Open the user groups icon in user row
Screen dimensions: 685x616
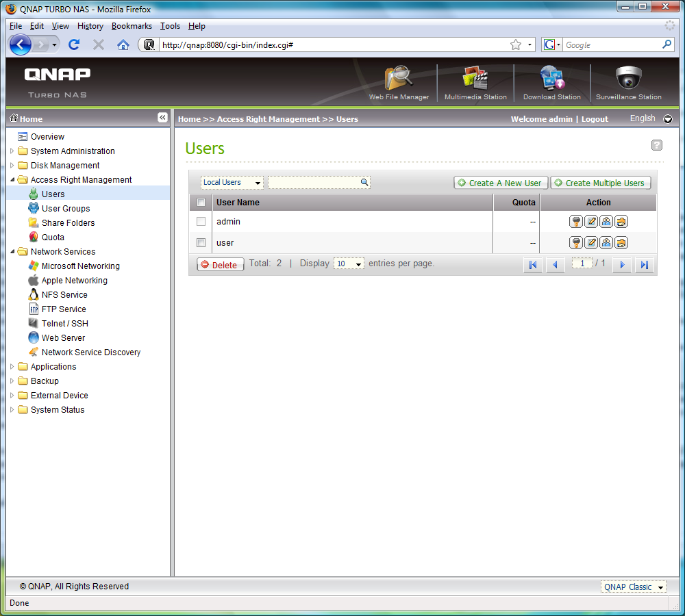[606, 243]
